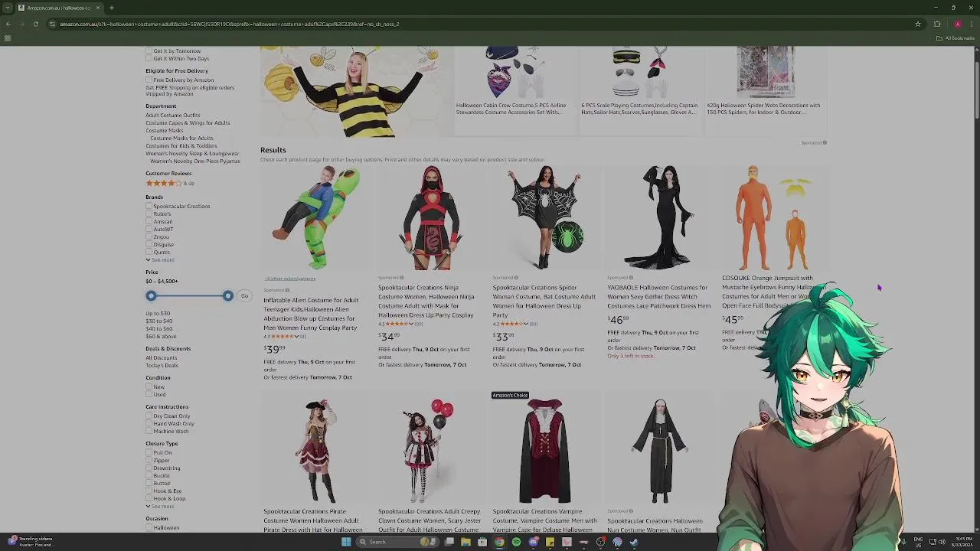The height and width of the screenshot is (551, 980).
Task: Tick the Get It Within Two Days checkbox
Action: point(149,59)
